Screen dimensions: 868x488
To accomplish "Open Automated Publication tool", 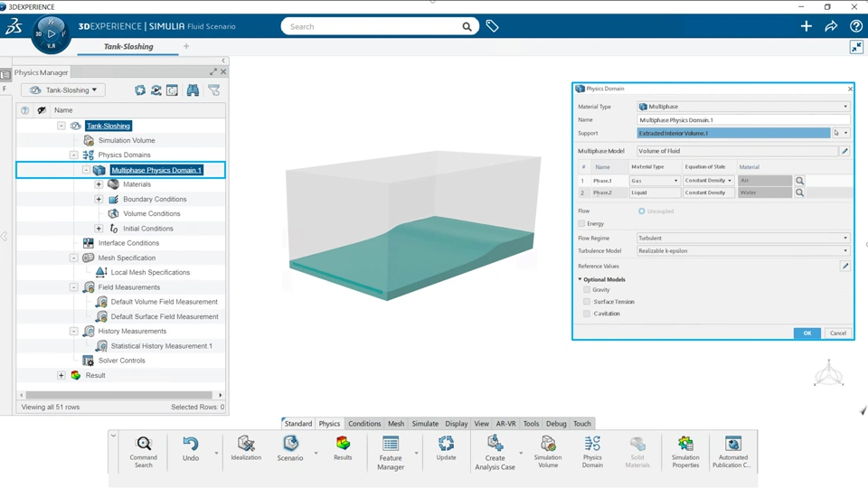I will click(x=731, y=452).
